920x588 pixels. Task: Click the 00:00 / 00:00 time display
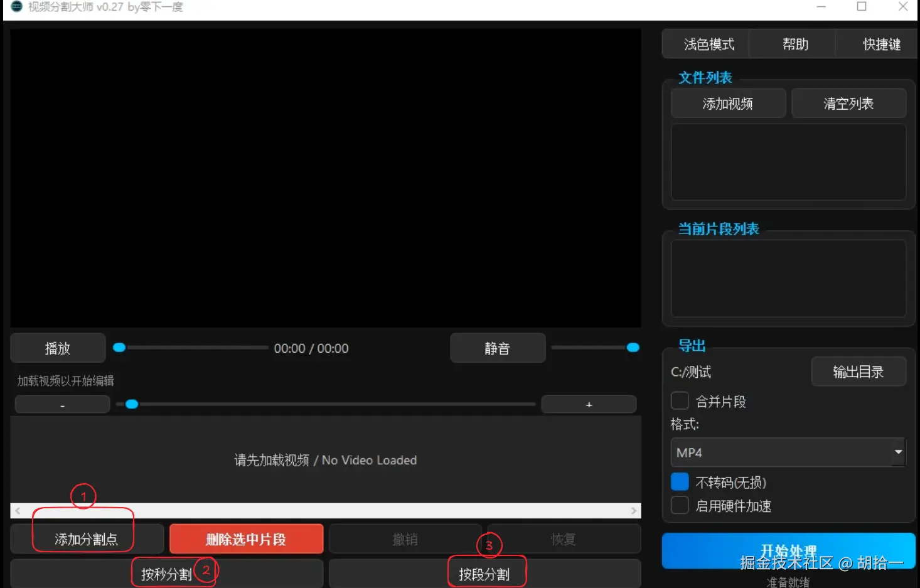coord(311,348)
